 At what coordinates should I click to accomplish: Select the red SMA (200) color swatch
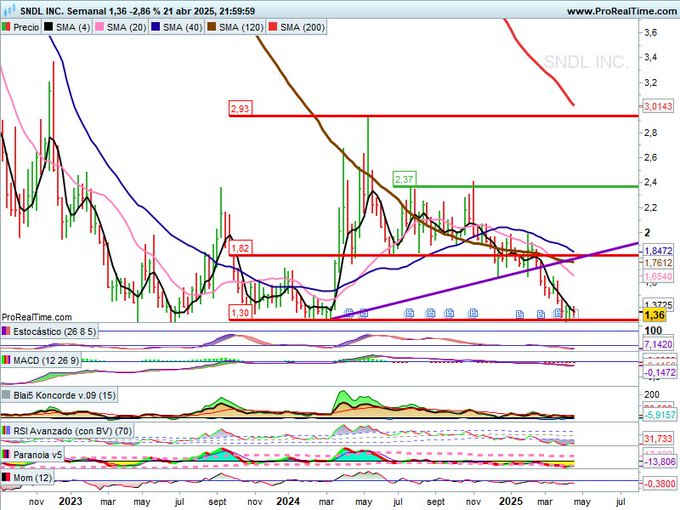273,27
